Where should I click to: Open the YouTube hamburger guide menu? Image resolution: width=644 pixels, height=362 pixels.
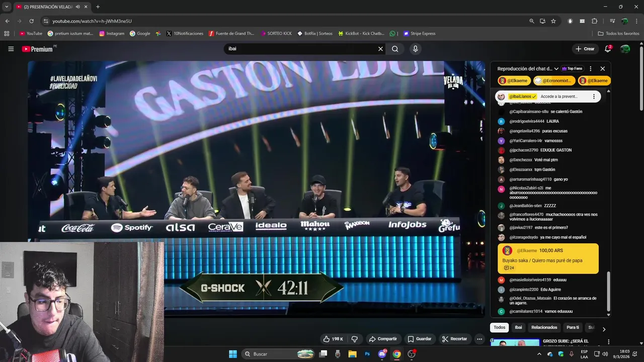tap(11, 49)
